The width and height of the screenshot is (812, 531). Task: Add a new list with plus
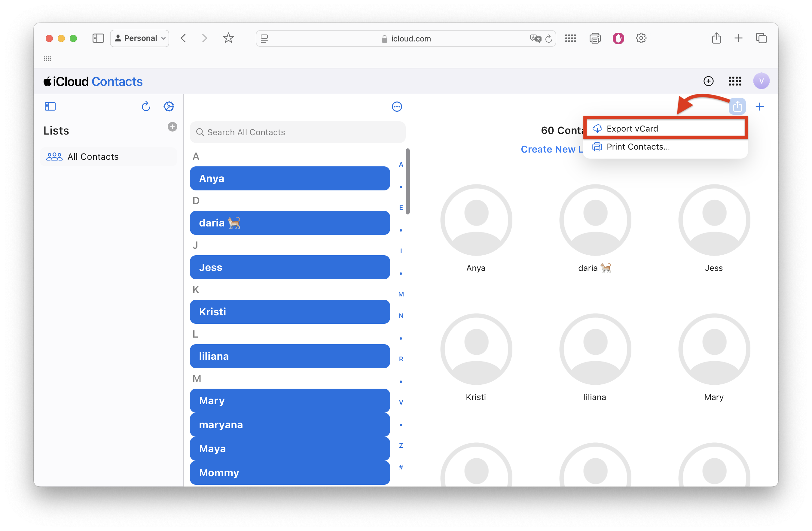pos(172,127)
